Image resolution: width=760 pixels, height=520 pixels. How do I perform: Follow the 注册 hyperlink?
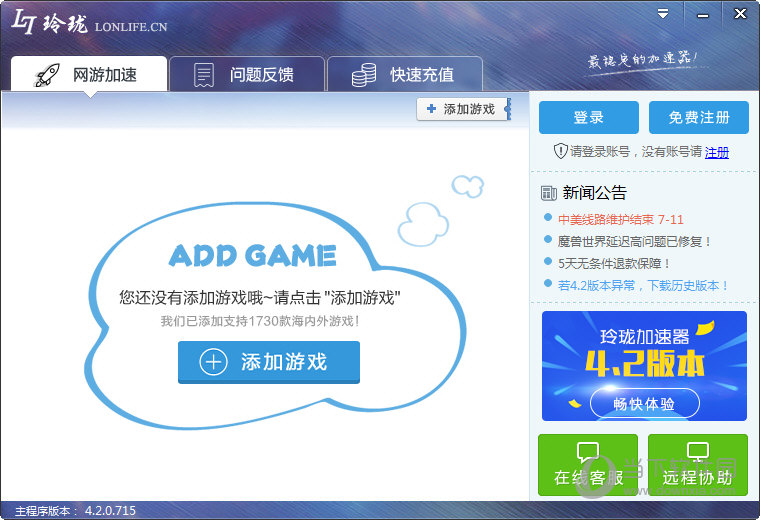pos(717,152)
